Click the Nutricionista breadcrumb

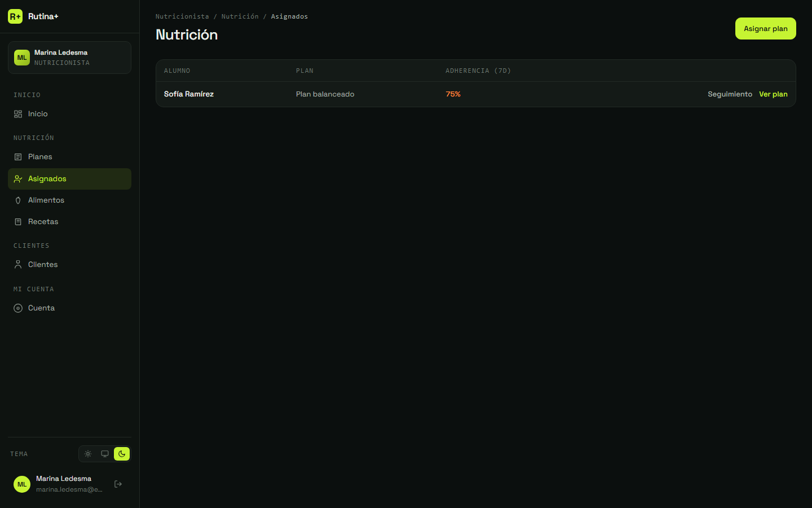pos(182,16)
